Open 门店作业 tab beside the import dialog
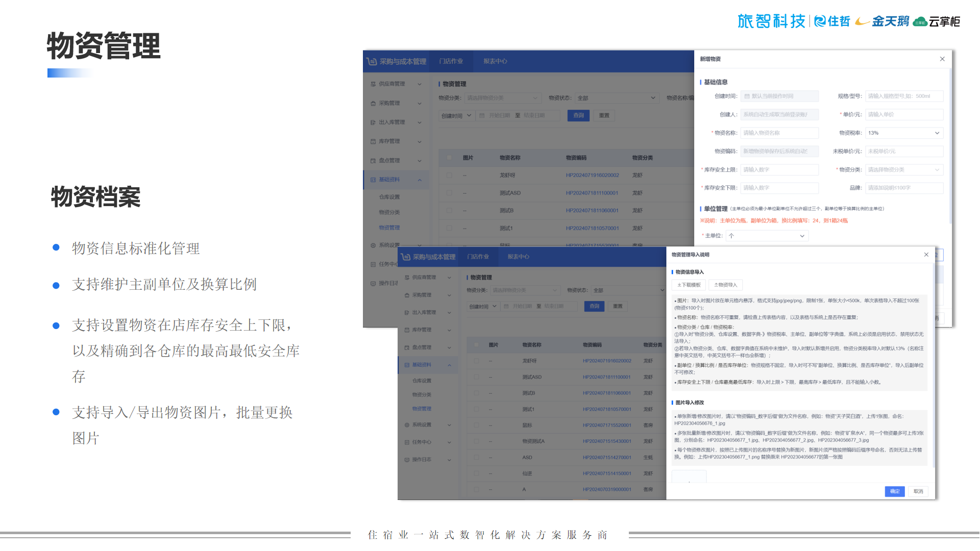This screenshot has height=551, width=980. pyautogui.click(x=478, y=257)
